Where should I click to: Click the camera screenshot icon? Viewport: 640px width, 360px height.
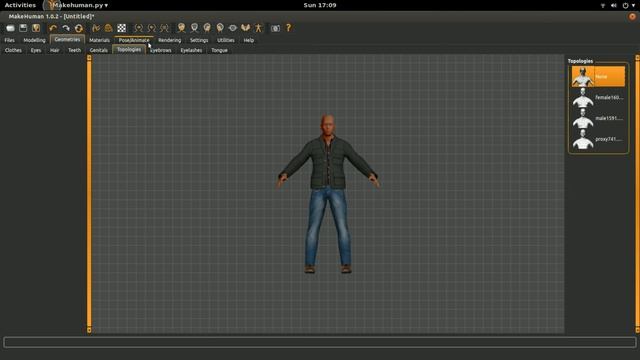tap(276, 28)
